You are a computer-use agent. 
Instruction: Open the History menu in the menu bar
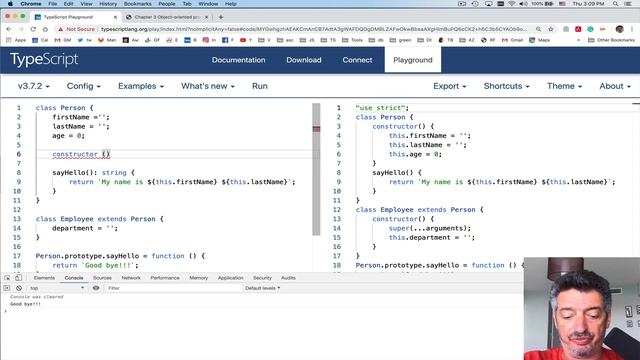tap(108, 4)
